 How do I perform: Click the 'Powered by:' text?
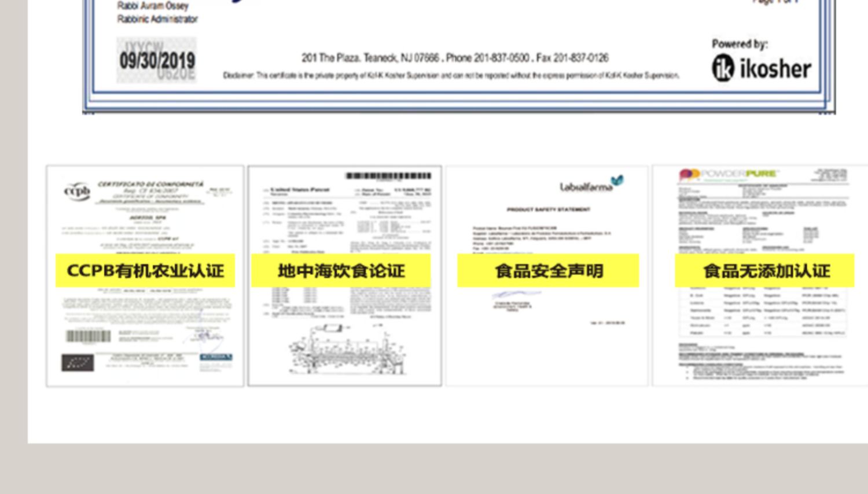pos(739,44)
